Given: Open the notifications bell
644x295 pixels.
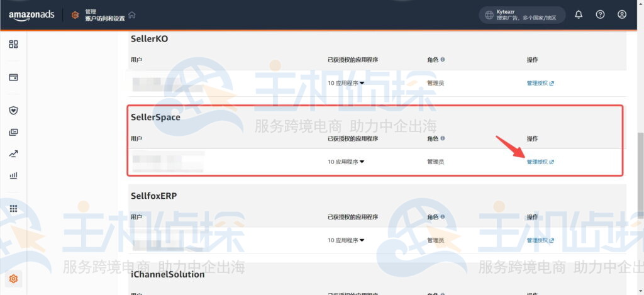Looking at the screenshot, I should pyautogui.click(x=579, y=14).
